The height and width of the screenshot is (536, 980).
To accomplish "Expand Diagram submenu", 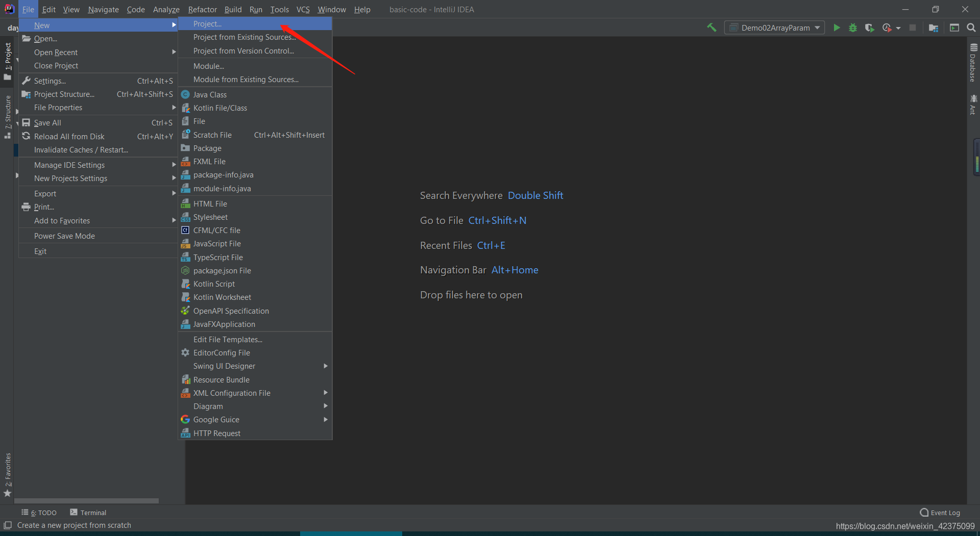I will [255, 406].
